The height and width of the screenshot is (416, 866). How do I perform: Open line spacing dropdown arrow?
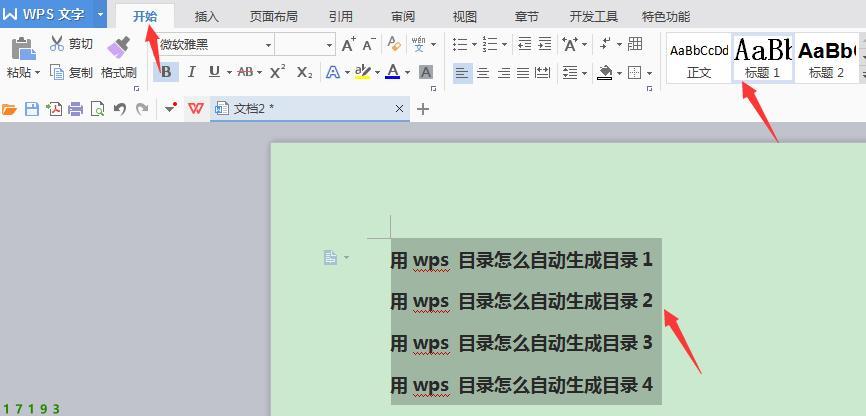click(x=584, y=73)
